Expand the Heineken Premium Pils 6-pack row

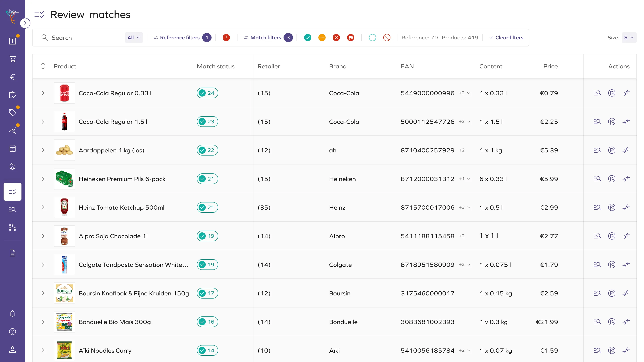click(x=43, y=179)
